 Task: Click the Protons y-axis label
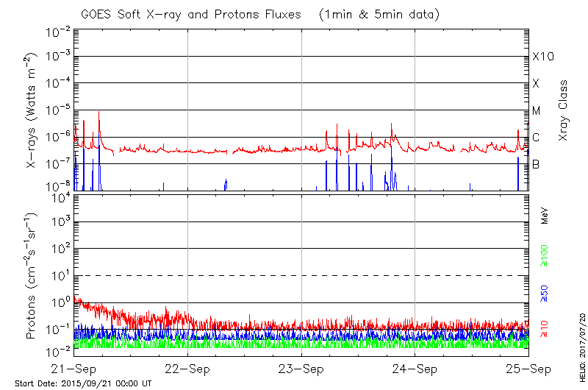click(32, 275)
